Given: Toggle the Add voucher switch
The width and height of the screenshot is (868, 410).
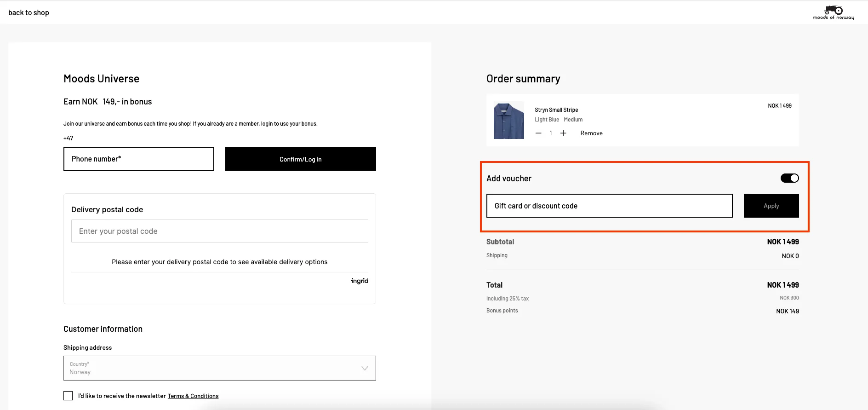Looking at the screenshot, I should [789, 178].
